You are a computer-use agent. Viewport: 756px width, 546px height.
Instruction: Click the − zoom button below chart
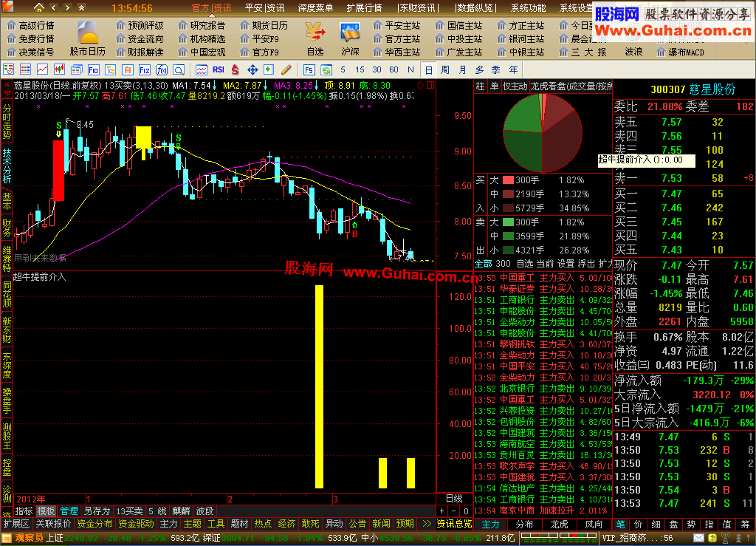tap(454, 511)
